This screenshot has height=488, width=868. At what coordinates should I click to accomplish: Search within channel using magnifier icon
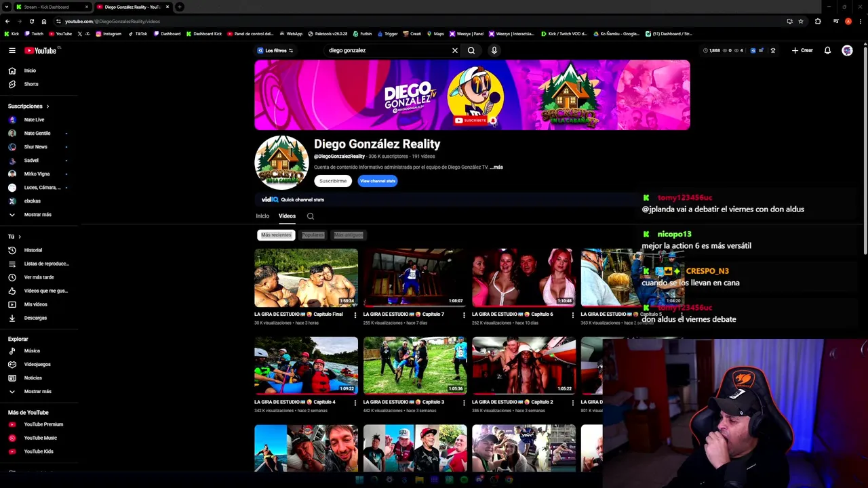(x=311, y=216)
